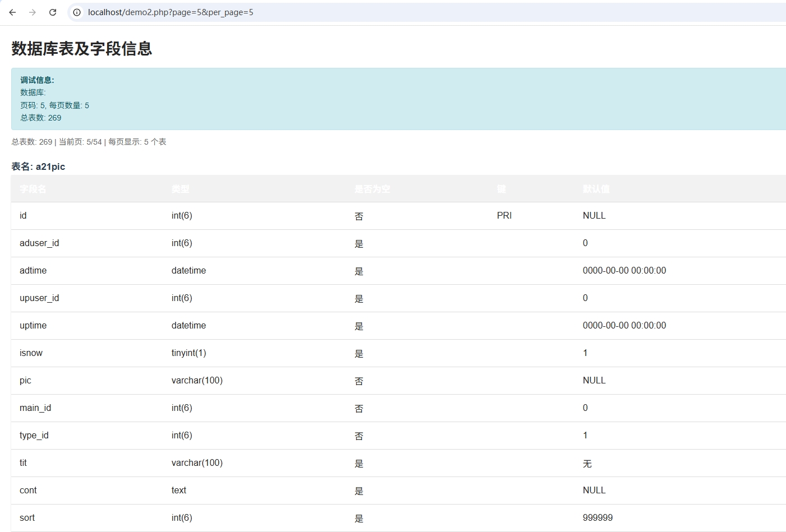Click upuser_id field name

[x=39, y=298]
